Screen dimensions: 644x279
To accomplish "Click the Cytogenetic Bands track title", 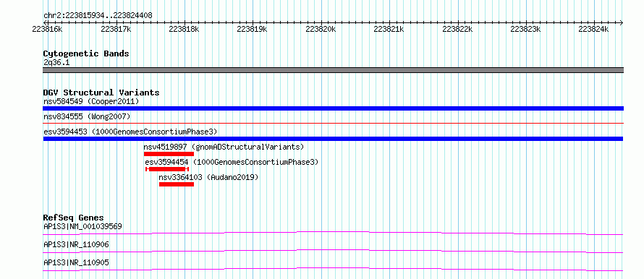I will pos(86,53).
